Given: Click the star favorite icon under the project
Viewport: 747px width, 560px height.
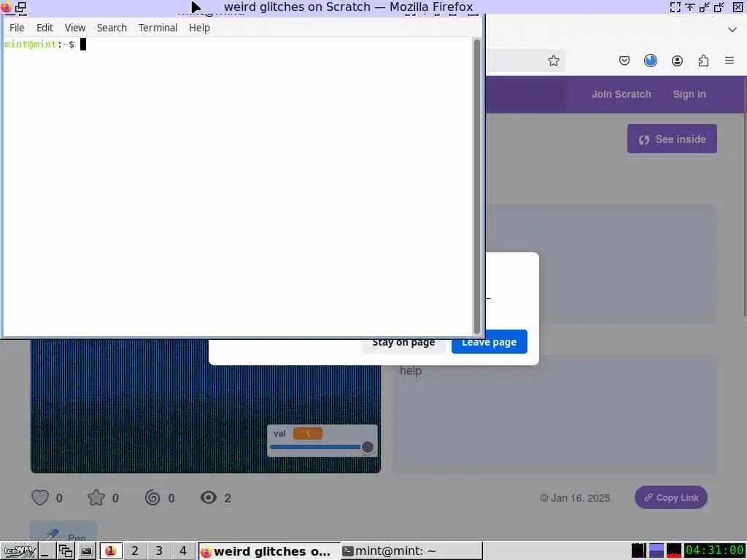Looking at the screenshot, I should point(96,497).
